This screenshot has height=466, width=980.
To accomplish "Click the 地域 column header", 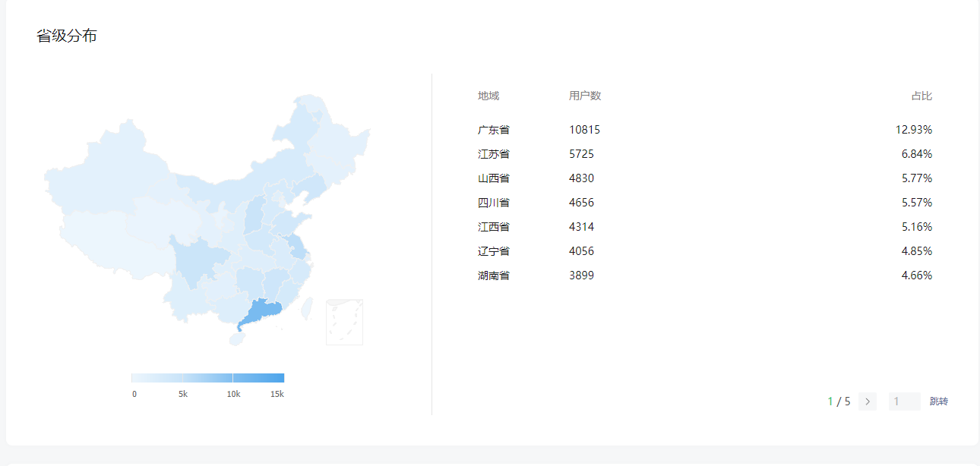I will [x=488, y=96].
